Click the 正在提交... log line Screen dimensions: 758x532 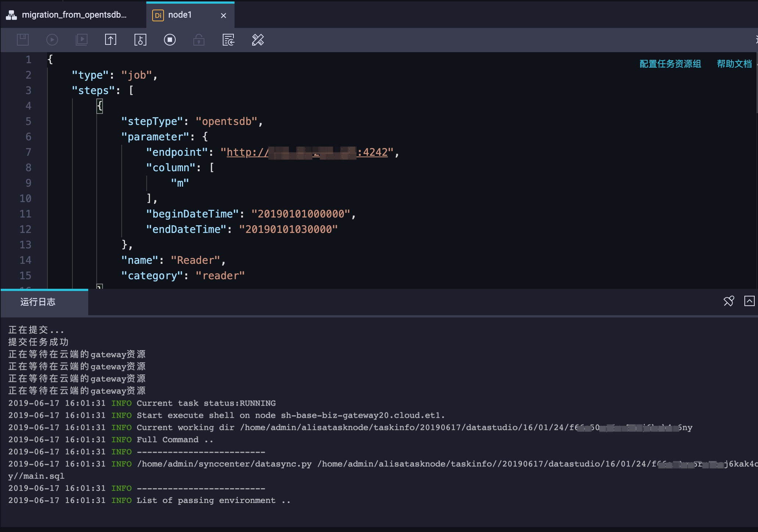point(36,330)
